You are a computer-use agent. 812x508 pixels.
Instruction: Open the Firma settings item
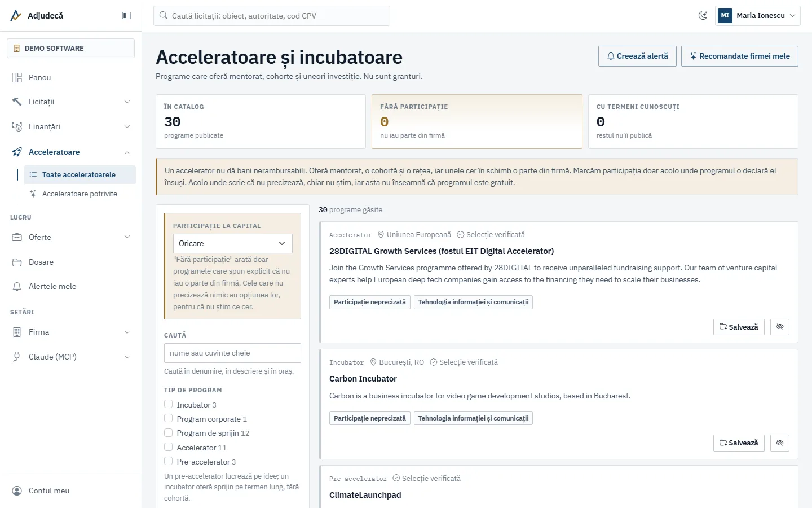coord(70,332)
